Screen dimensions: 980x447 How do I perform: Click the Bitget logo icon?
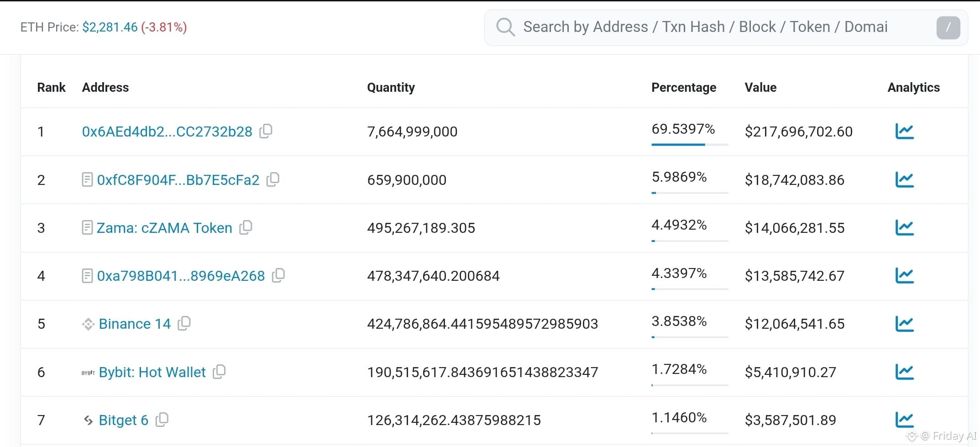(x=89, y=420)
